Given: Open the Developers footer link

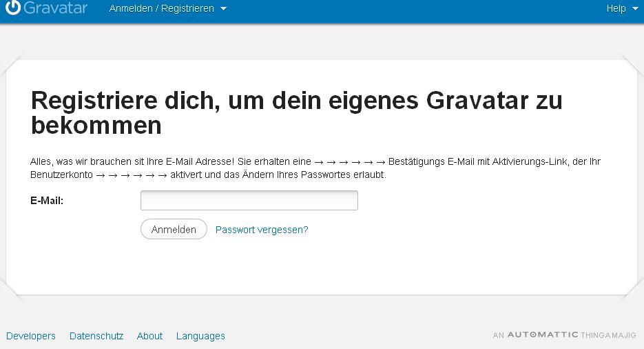Looking at the screenshot, I should (31, 336).
